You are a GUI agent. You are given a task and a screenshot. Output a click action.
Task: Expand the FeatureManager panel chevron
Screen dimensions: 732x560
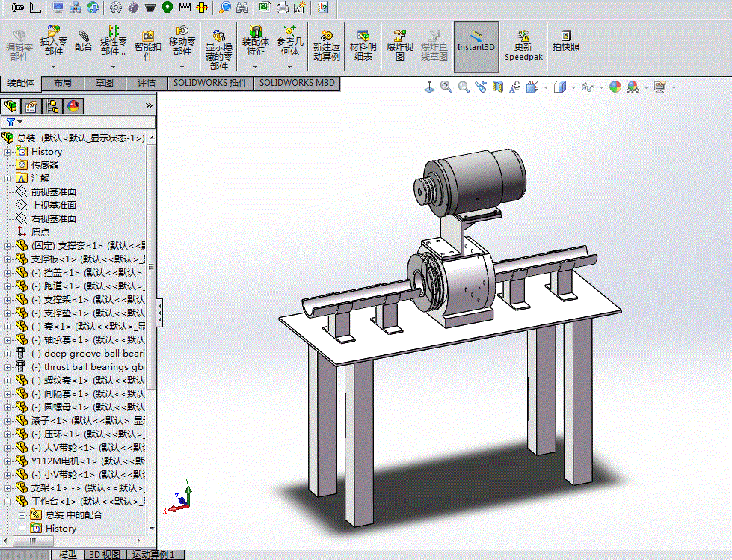[149, 106]
